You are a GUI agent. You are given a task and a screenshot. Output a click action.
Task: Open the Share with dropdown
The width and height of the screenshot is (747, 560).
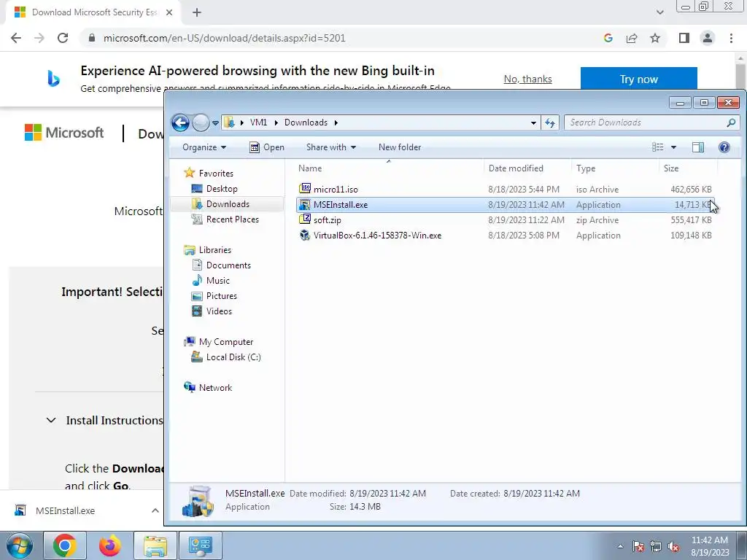coord(331,147)
